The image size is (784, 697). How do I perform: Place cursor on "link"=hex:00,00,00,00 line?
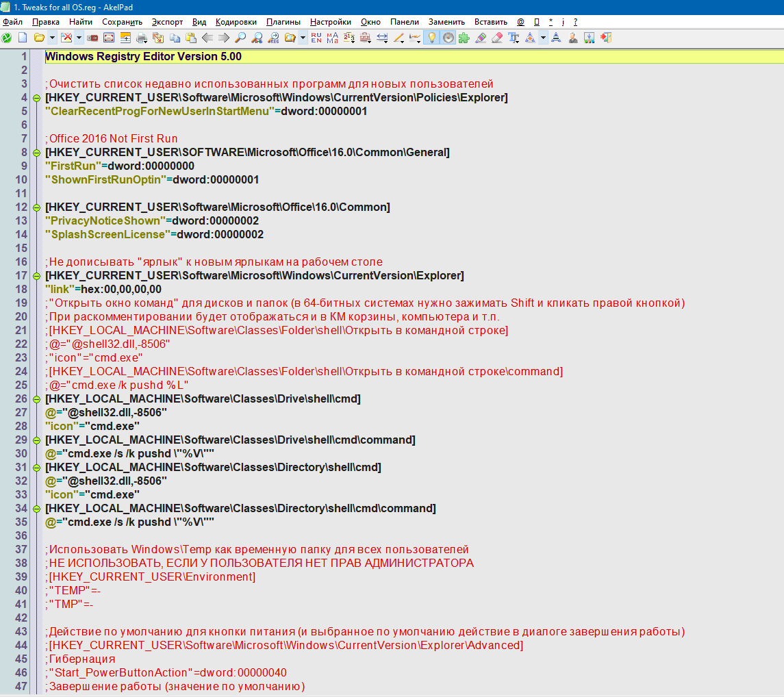[103, 290]
